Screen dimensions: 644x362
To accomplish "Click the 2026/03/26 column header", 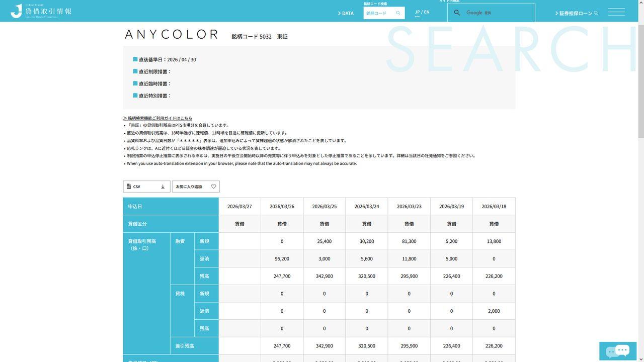I will point(282,207).
